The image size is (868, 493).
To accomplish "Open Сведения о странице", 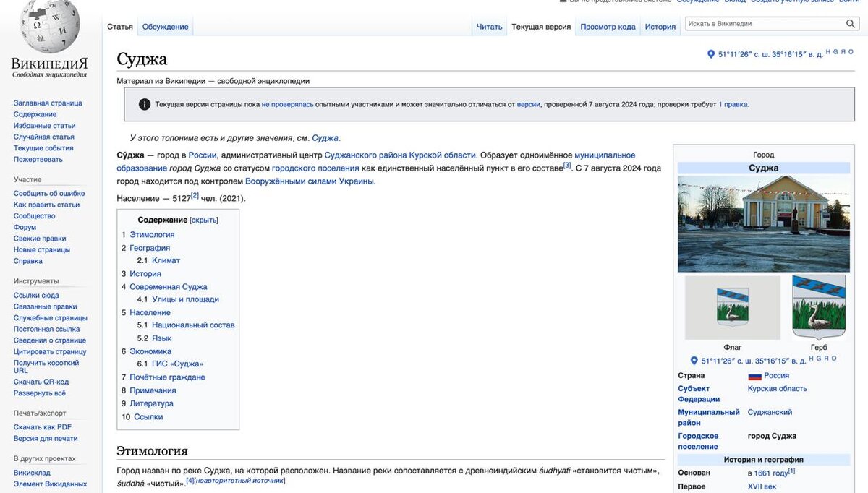I will (x=49, y=340).
